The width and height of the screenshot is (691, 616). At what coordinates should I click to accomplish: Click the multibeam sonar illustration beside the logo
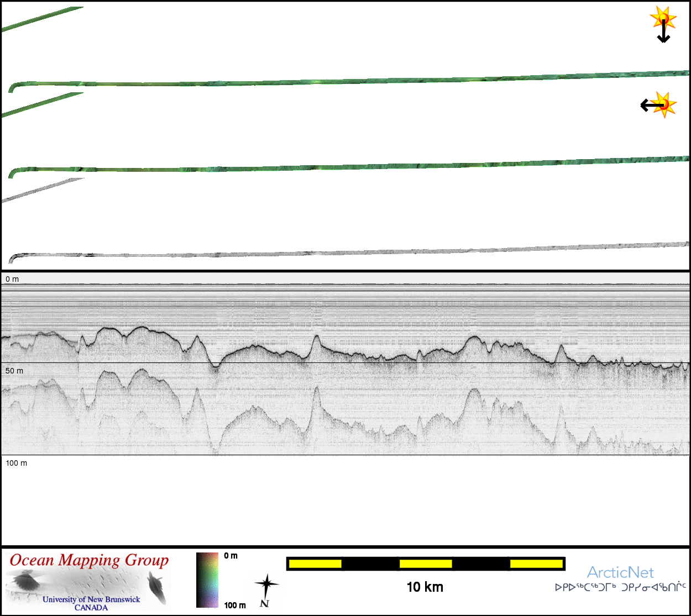tap(156, 587)
